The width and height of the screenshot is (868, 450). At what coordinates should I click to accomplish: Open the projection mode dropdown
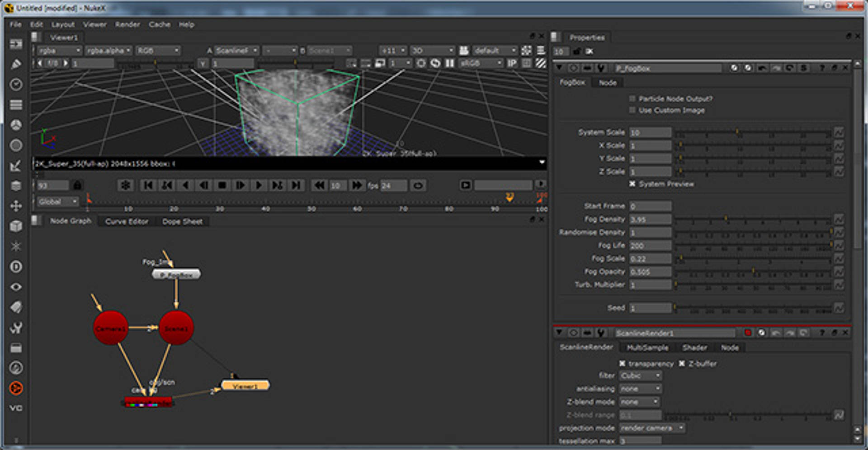[652, 428]
